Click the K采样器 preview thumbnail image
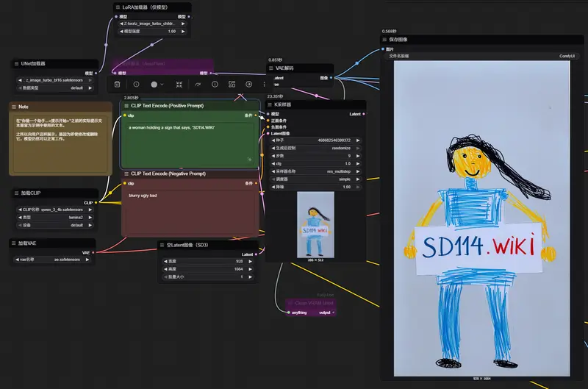This screenshot has height=389, width=588. [x=315, y=225]
